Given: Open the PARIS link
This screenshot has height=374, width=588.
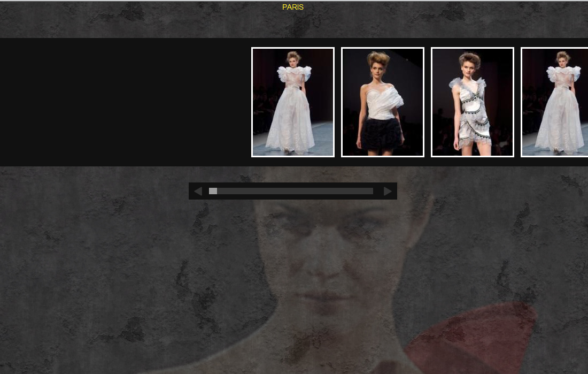Looking at the screenshot, I should coord(292,7).
